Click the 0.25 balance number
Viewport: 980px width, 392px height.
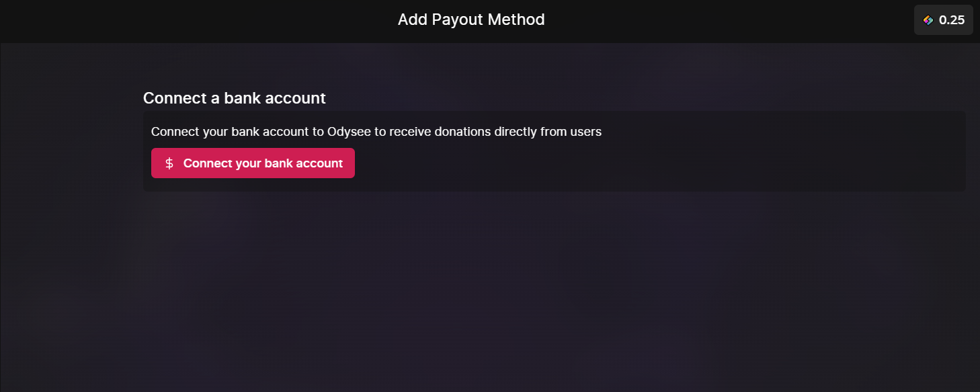[952, 20]
